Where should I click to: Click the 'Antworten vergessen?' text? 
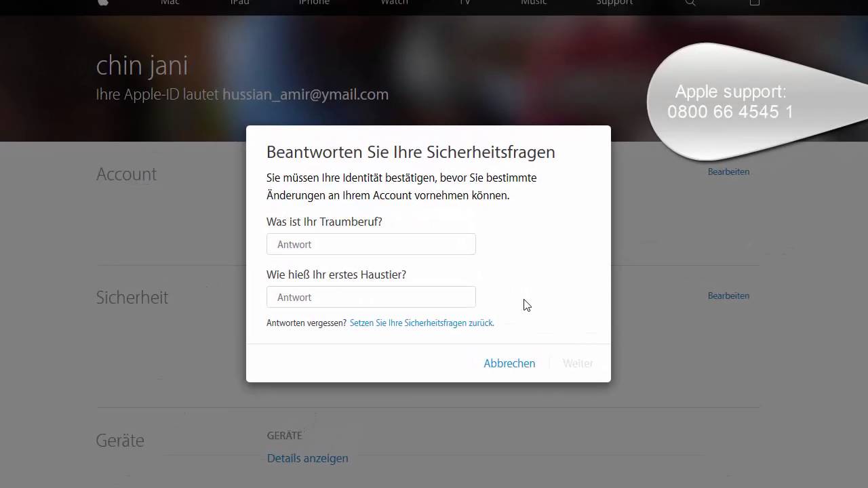[307, 323]
